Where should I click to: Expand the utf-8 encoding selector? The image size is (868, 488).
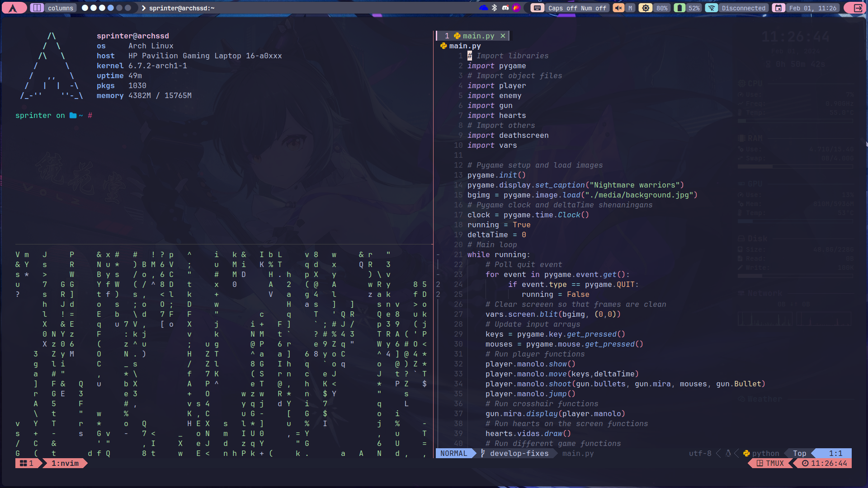pos(698,453)
